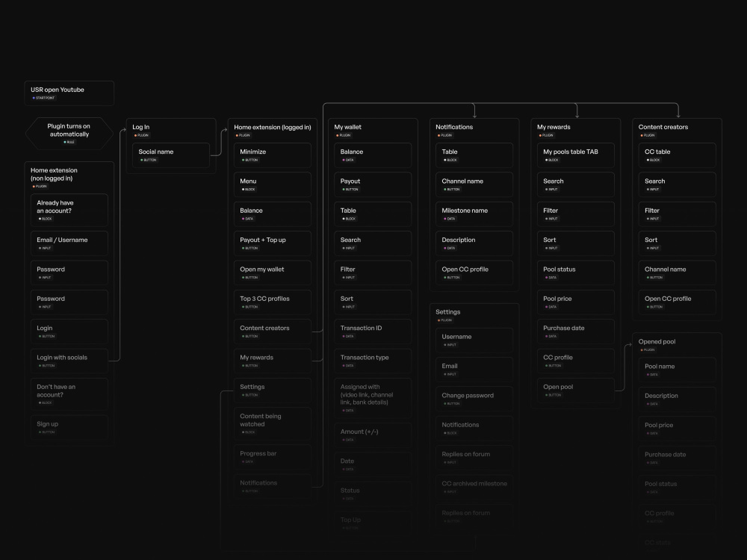Select 'Balance' card in My wallet column
This screenshot has height=560, width=747.
[x=373, y=155]
